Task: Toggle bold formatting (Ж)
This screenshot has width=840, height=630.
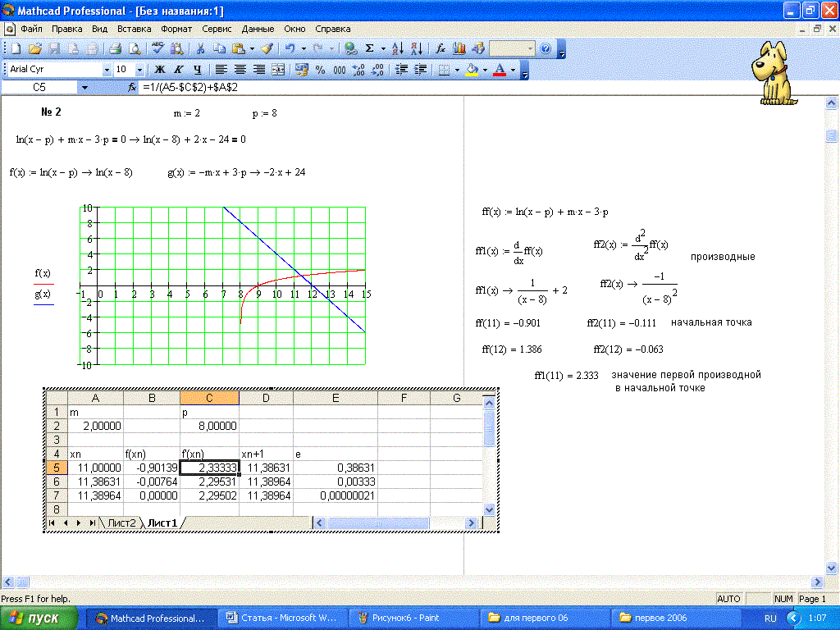Action: 161,70
